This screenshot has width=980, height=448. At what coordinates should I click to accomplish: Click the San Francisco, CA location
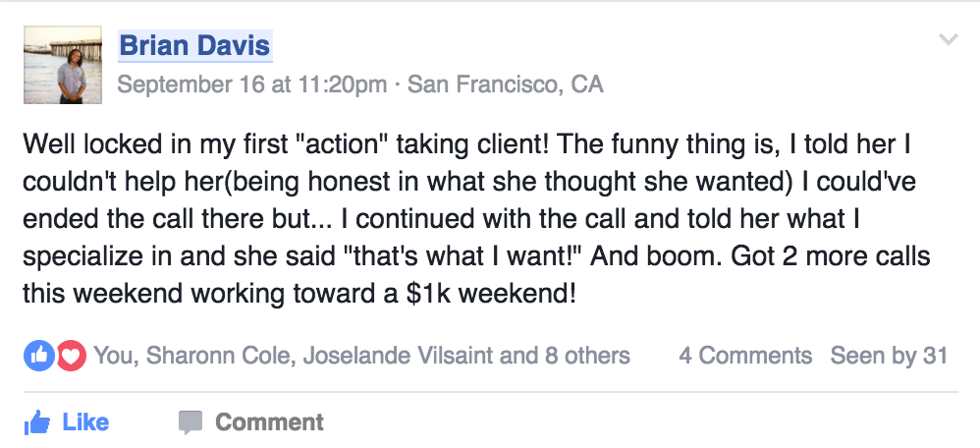tap(505, 84)
